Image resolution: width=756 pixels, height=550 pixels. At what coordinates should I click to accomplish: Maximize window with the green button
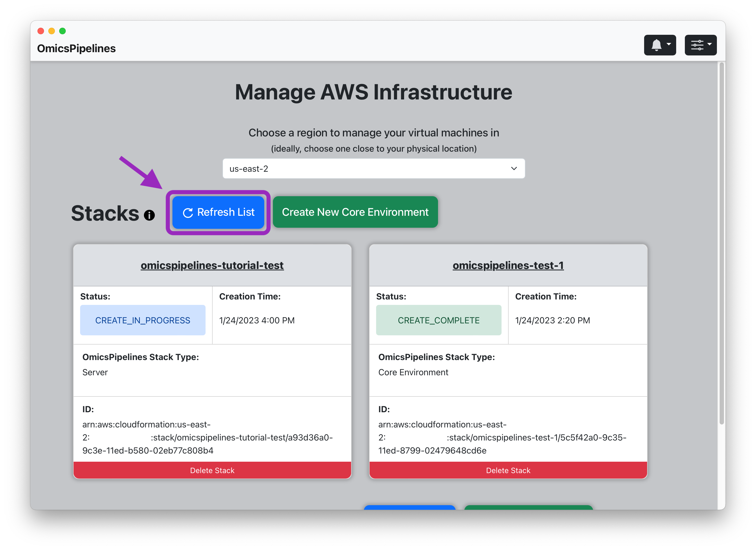click(62, 31)
